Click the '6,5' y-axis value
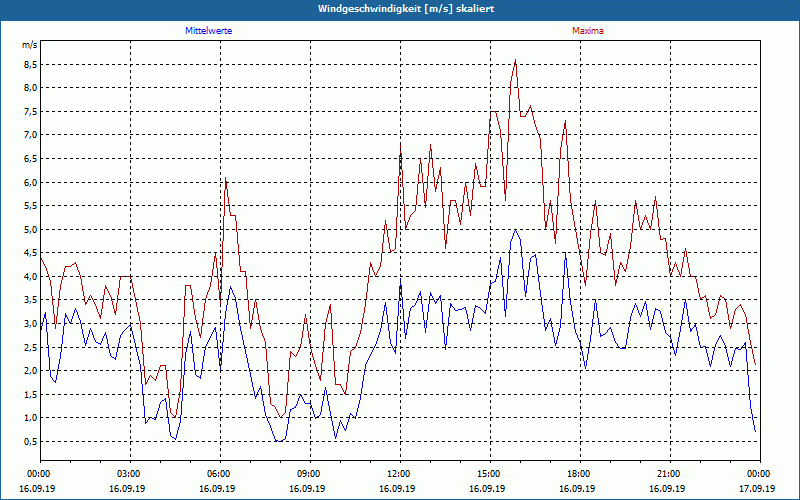Viewport: 800px width, 500px height. (x=31, y=159)
